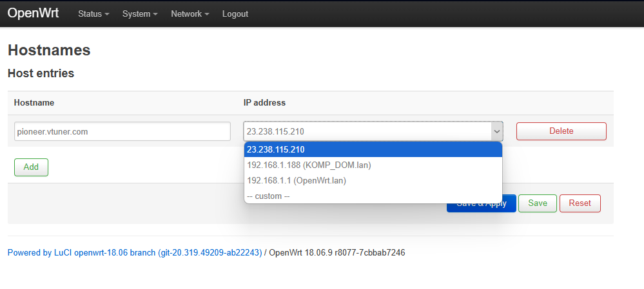Open the System menu
The height and width of the screenshot is (289, 644).
tap(140, 14)
